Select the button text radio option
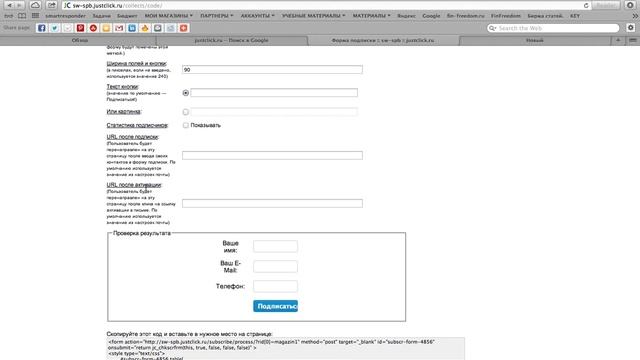Viewport: 640px width, 360px height. click(186, 93)
